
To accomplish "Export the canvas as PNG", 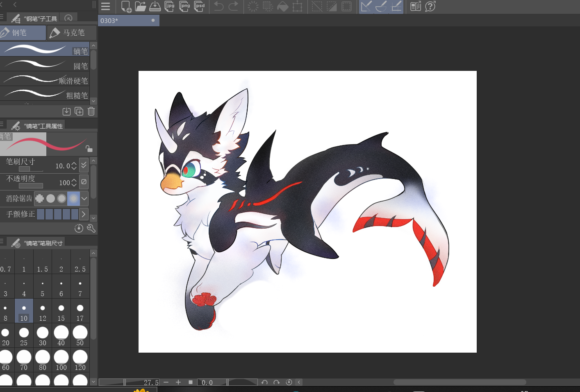I will click(185, 7).
